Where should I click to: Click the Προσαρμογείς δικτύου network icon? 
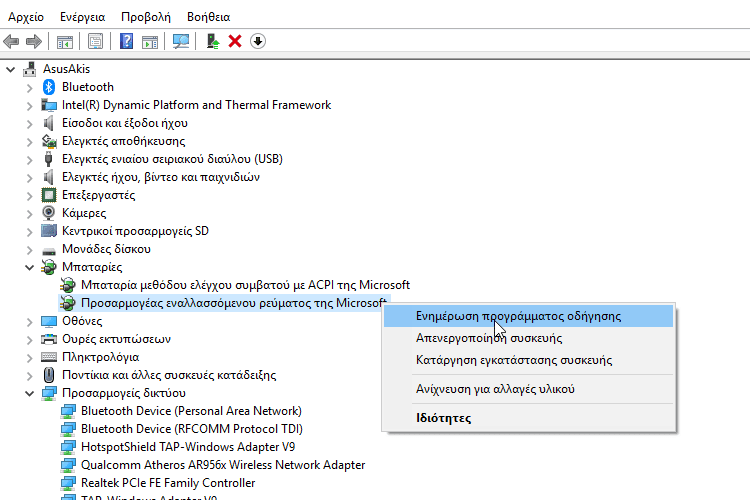click(x=49, y=393)
